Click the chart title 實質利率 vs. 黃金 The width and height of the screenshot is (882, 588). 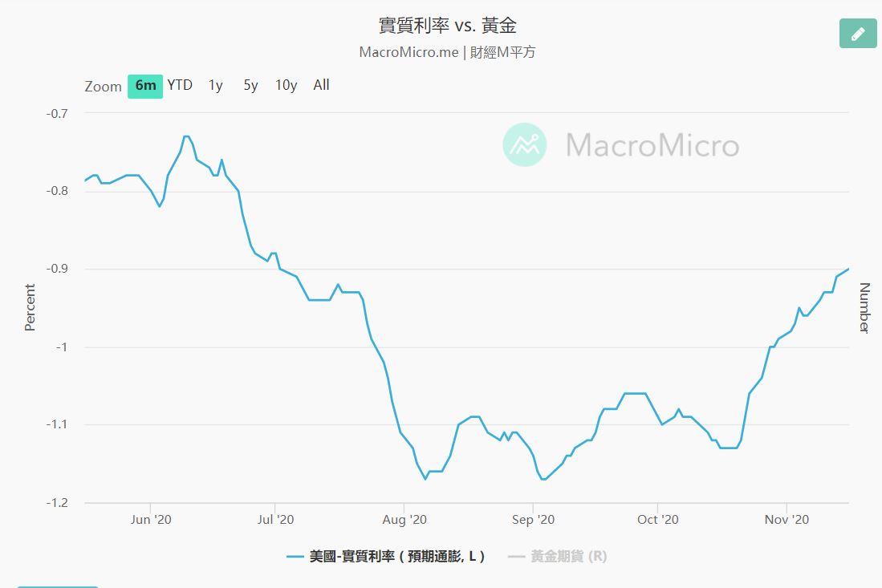pyautogui.click(x=448, y=25)
